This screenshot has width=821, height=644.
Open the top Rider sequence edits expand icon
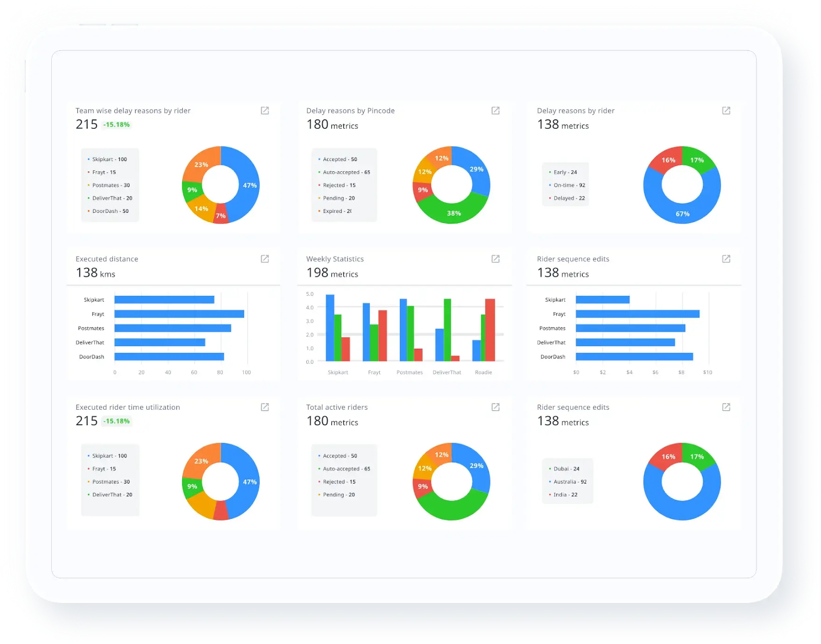(x=726, y=259)
